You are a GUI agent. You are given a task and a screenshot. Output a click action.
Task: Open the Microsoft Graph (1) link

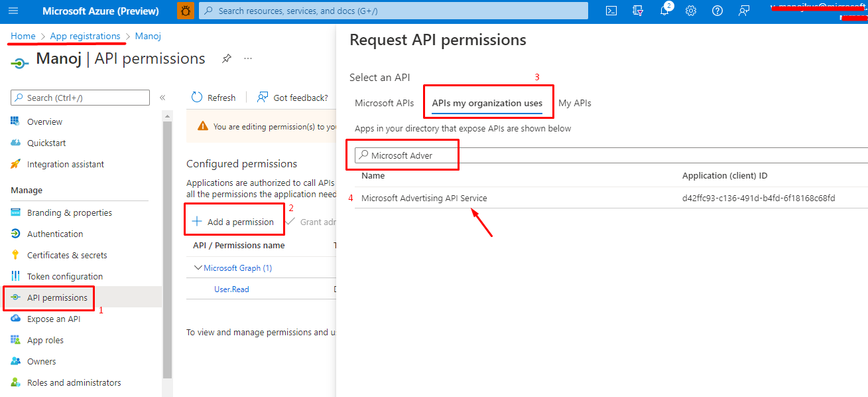(x=238, y=268)
